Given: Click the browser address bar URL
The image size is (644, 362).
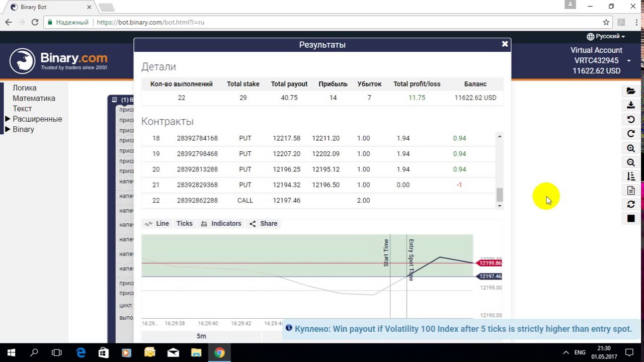Looking at the screenshot, I should (150, 22).
